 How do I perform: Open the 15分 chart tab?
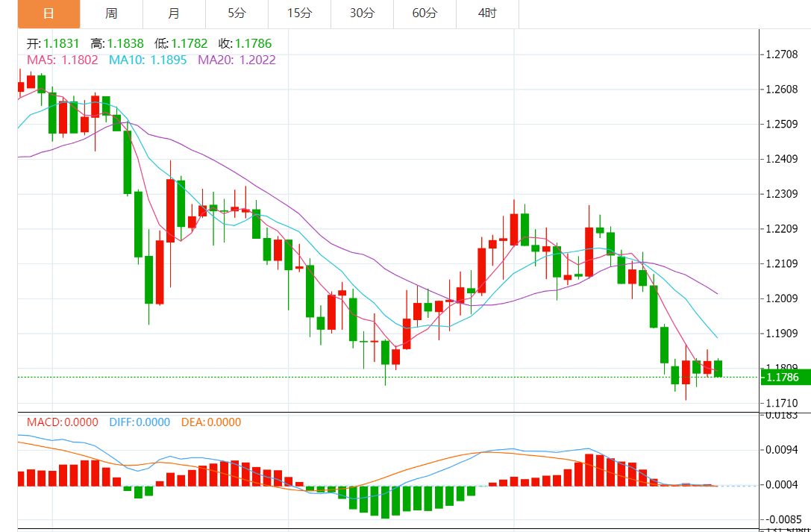click(x=299, y=14)
